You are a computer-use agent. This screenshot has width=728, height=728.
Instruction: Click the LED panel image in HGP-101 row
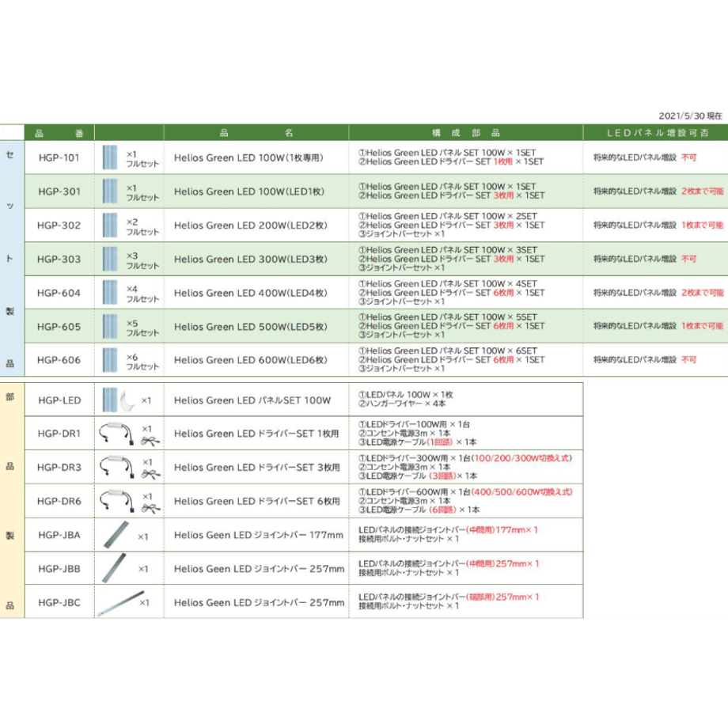(110, 157)
